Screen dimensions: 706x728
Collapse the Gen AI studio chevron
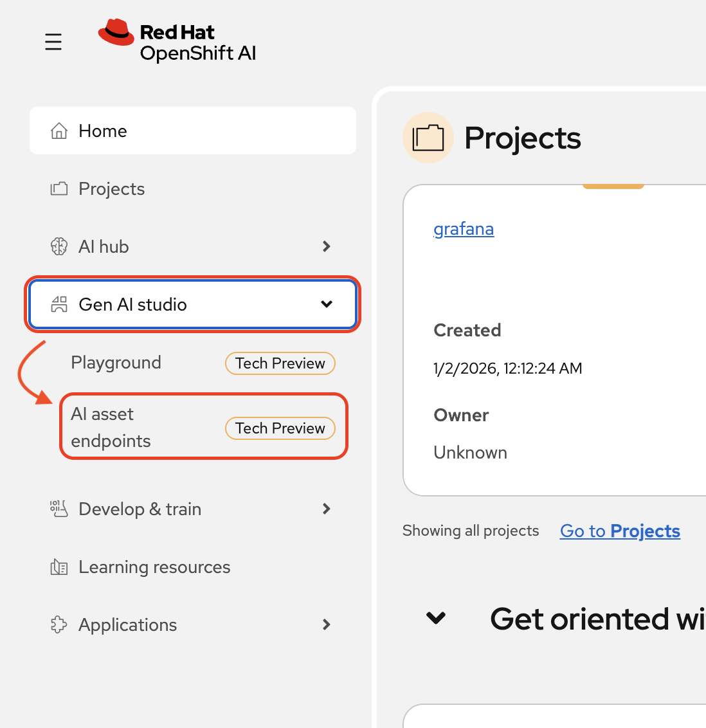click(x=327, y=304)
